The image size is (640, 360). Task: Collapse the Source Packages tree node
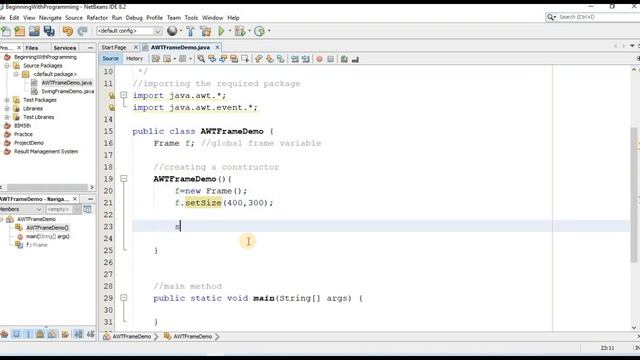pyautogui.click(x=7, y=66)
